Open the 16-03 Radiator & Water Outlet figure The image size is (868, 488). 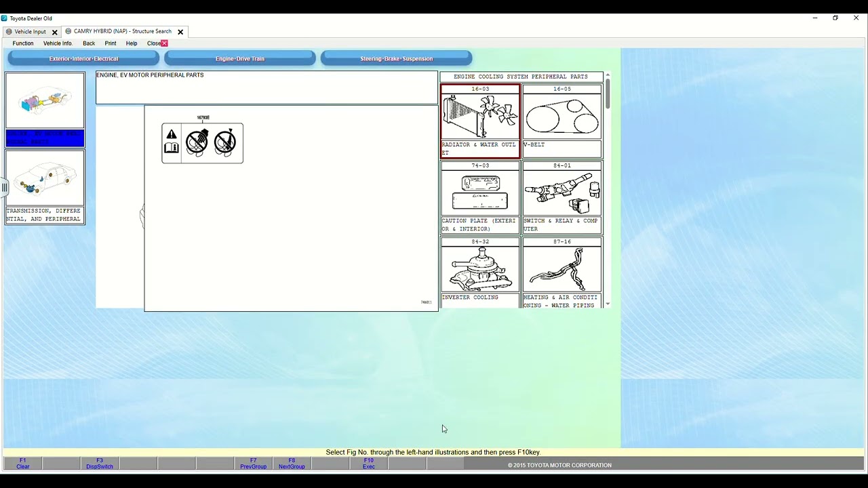click(480, 121)
